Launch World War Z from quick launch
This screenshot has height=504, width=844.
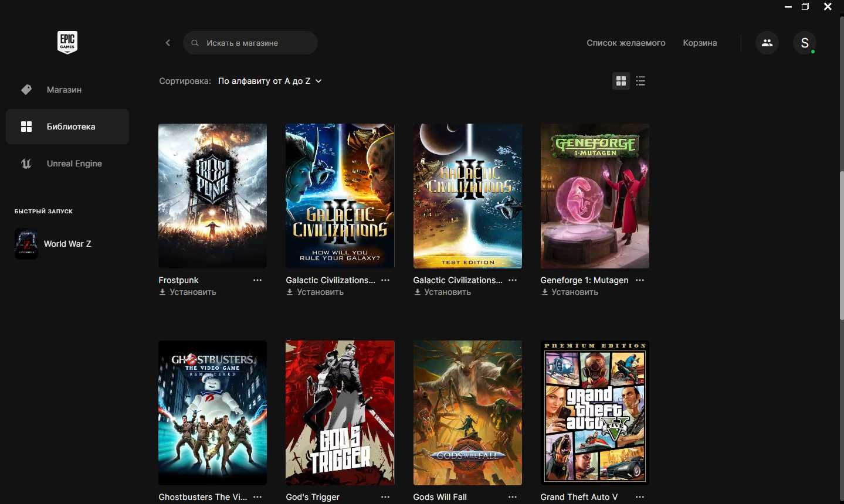click(67, 244)
